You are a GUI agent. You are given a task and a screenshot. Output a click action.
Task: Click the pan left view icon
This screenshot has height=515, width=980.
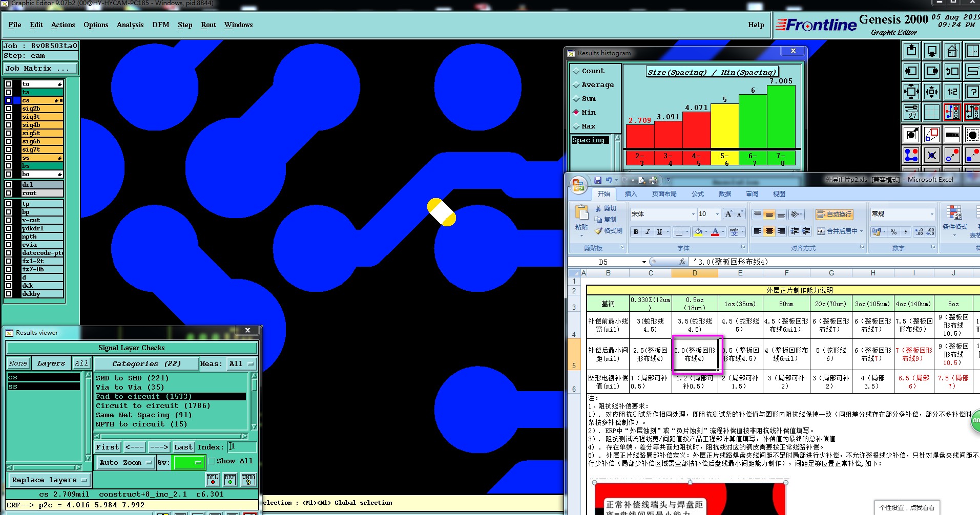911,71
